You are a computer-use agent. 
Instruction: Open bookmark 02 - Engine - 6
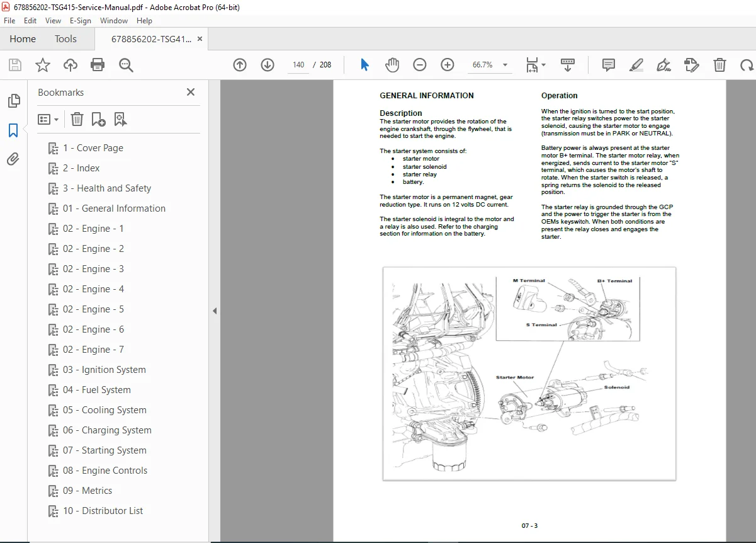coord(93,329)
